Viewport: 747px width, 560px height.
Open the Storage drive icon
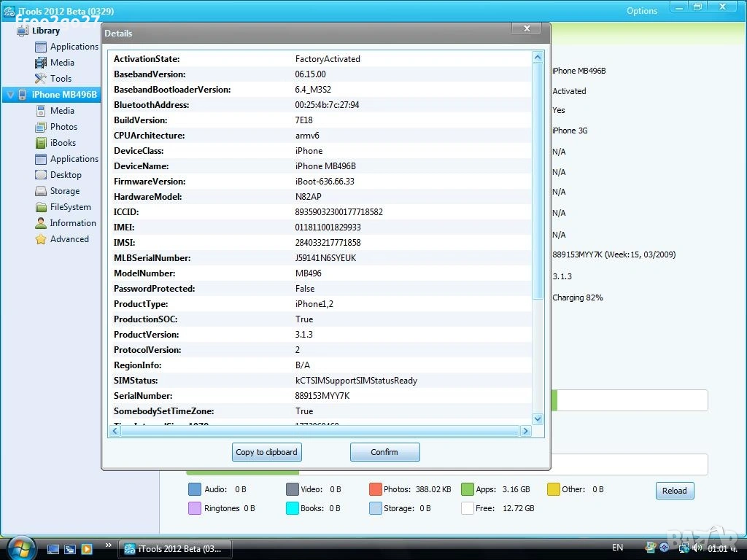[41, 191]
